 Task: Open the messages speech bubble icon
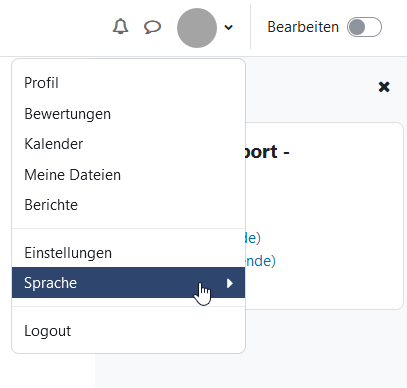click(152, 27)
